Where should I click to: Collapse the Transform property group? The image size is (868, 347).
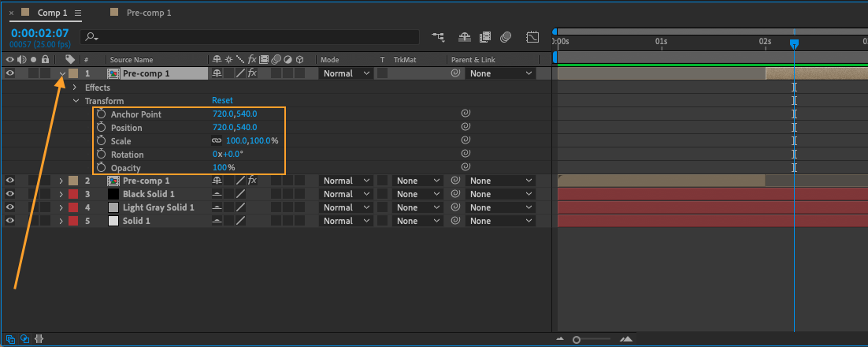click(76, 101)
